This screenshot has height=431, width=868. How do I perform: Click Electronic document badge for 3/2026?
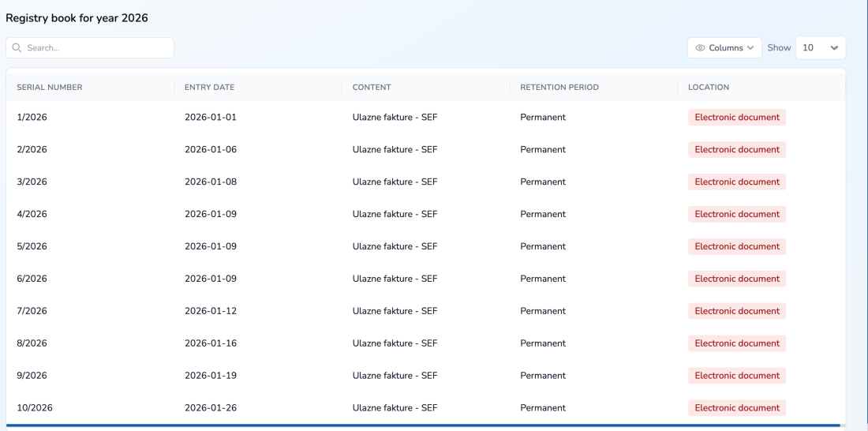(737, 182)
